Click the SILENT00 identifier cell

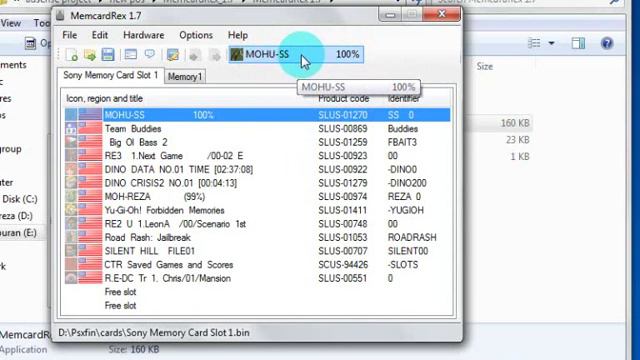point(408,251)
